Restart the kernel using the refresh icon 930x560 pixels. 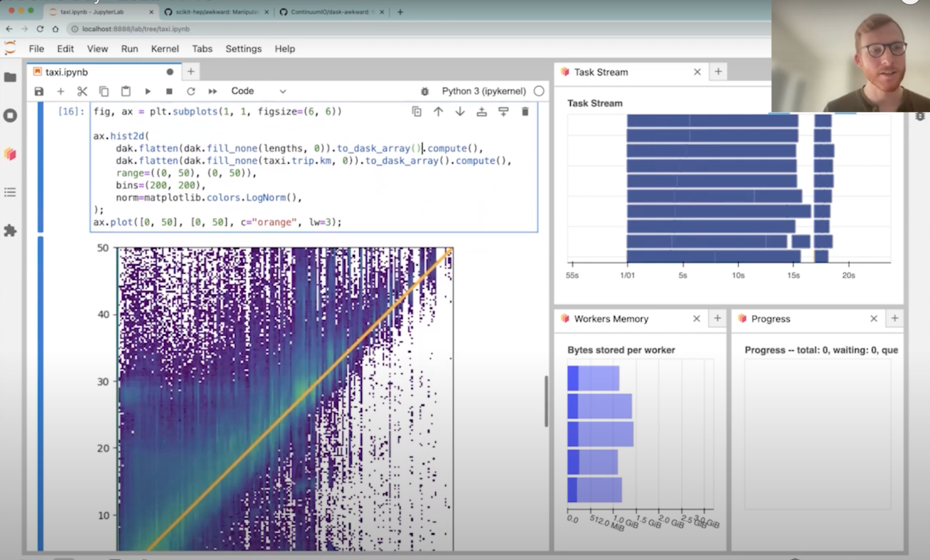(191, 91)
